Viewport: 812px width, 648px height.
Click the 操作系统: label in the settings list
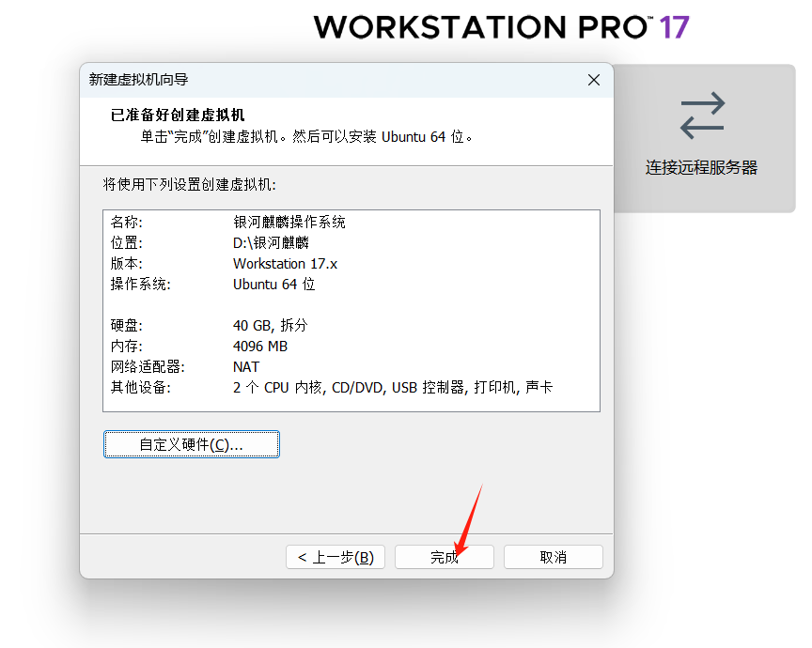click(140, 285)
